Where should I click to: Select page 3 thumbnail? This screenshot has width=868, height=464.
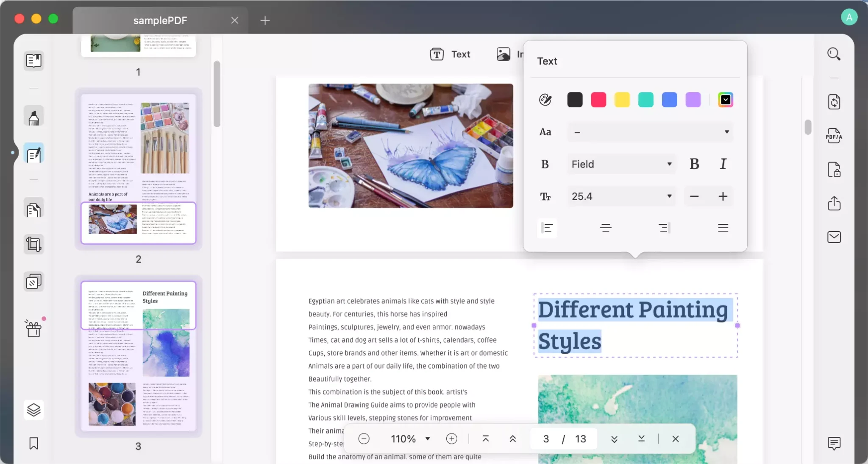click(138, 356)
